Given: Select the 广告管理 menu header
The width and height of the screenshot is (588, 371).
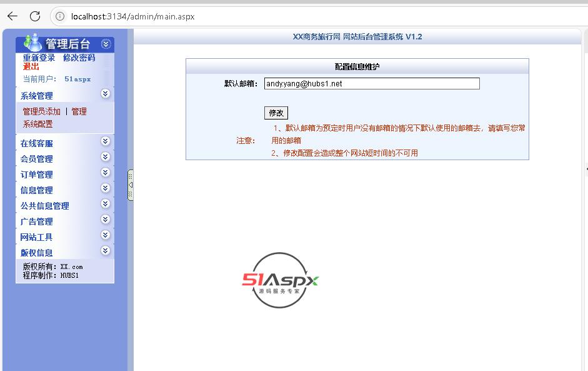Looking at the screenshot, I should (x=37, y=221).
